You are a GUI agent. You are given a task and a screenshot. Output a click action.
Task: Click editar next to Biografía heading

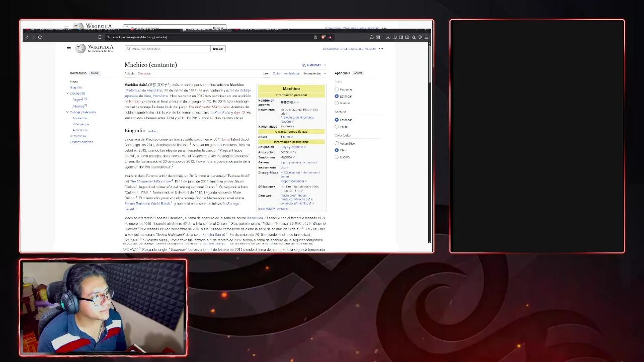[152, 131]
